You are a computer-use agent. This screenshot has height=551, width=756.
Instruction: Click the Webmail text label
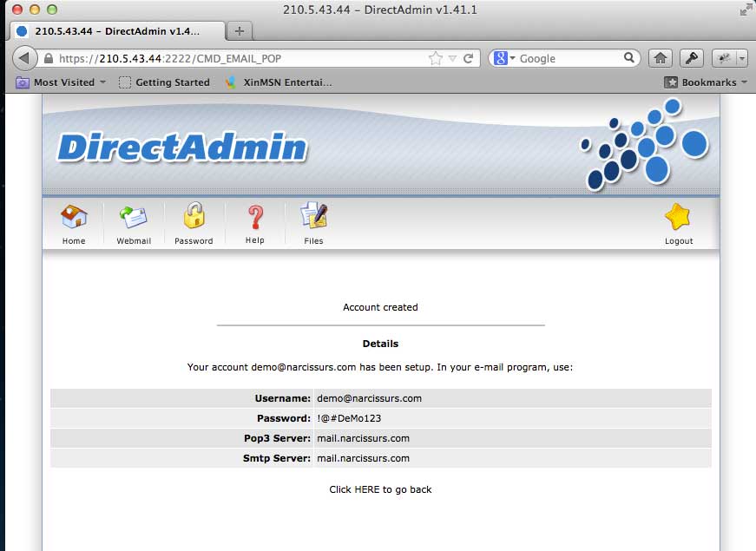(x=134, y=241)
